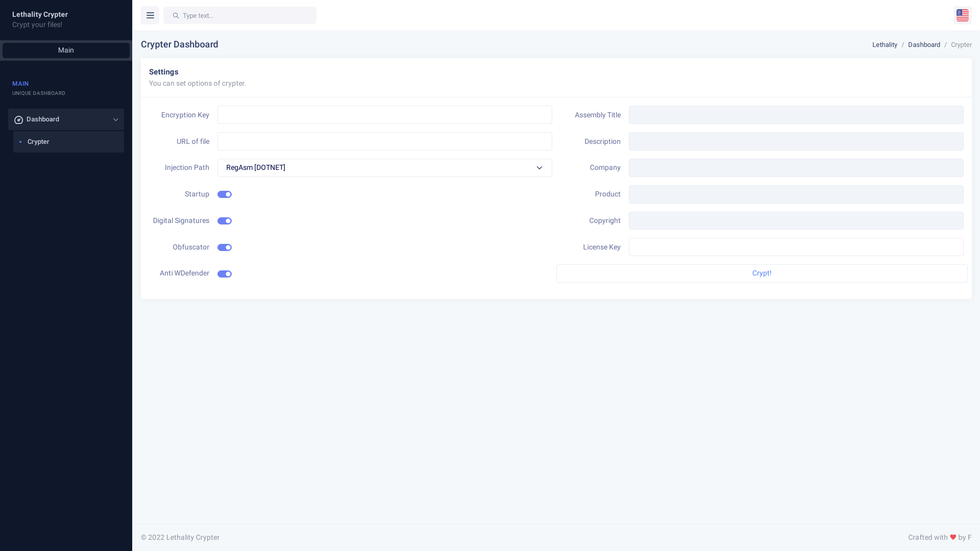Toggle the Obfuscator switch
This screenshot has height=551, width=980.
(225, 247)
